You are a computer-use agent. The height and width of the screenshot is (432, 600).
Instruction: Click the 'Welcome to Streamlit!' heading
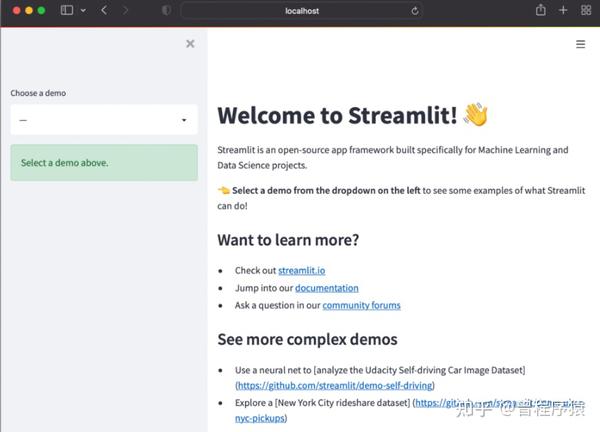337,115
